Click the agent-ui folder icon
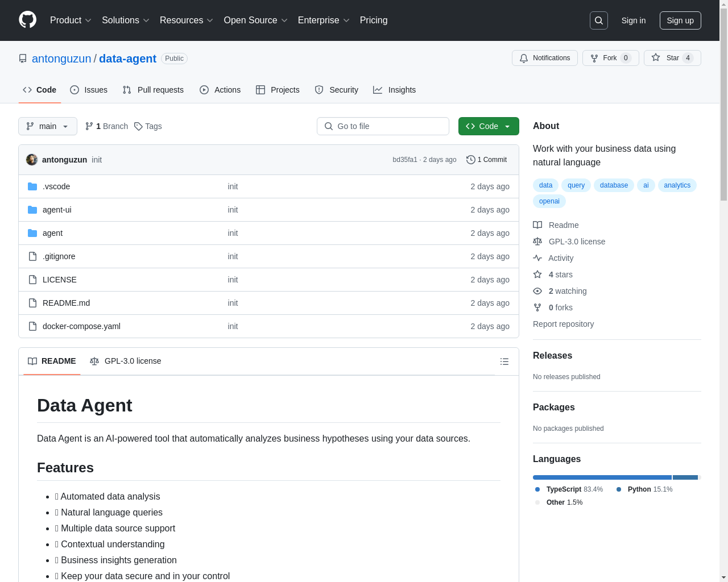The width and height of the screenshot is (728, 582). click(32, 210)
